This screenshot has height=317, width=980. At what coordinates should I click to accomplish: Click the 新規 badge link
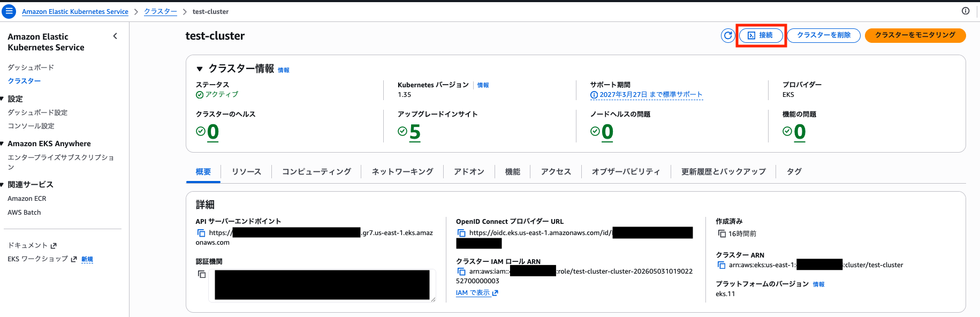tap(87, 259)
